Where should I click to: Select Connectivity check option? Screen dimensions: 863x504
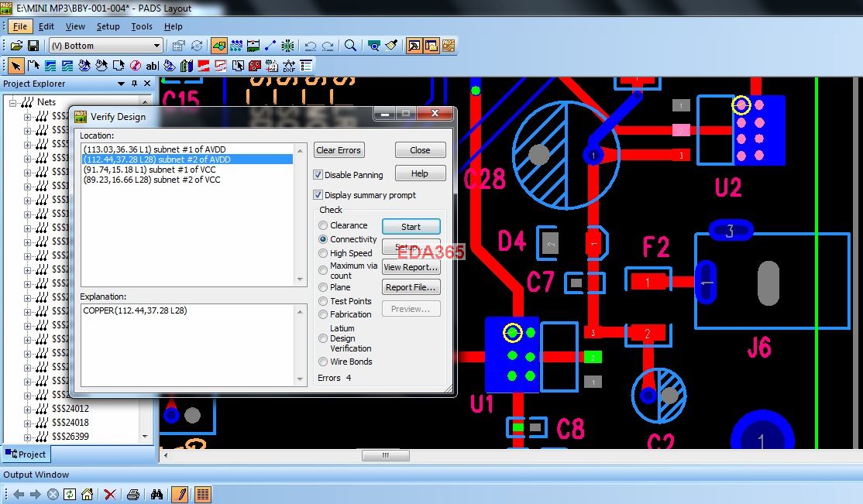[x=323, y=239]
